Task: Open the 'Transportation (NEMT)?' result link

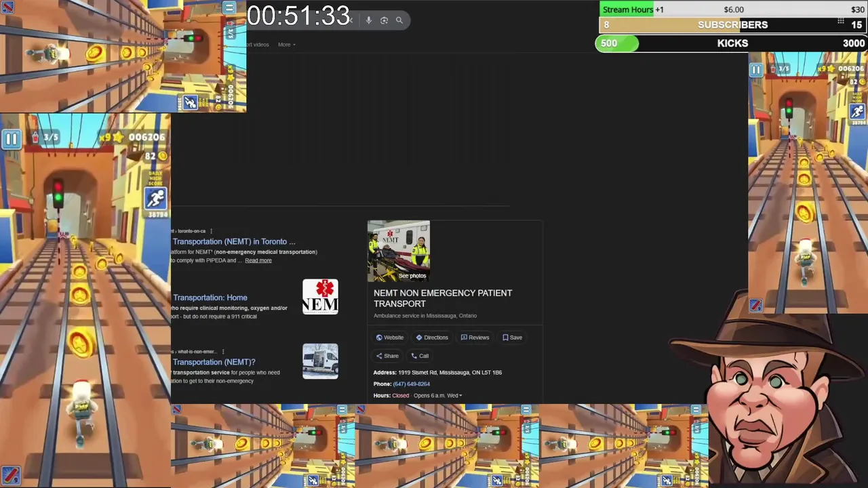Action: 214,362
